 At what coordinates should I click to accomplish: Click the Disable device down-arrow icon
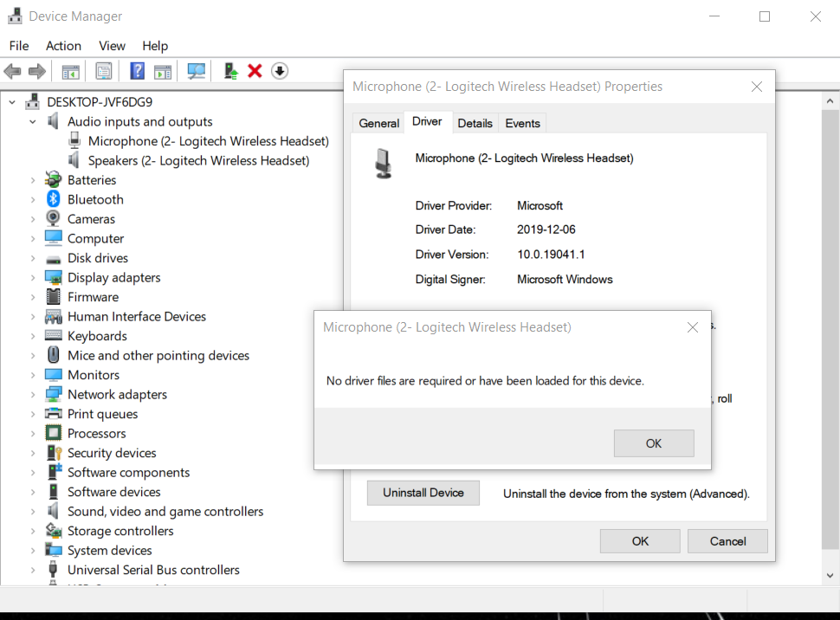280,71
